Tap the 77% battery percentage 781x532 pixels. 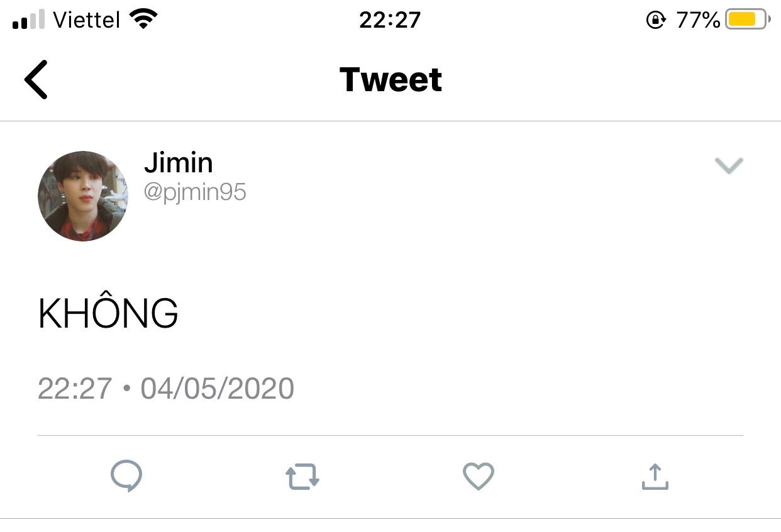(698, 20)
